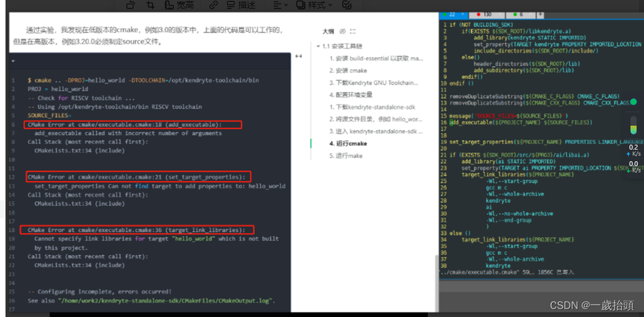Switch to terminal tab 22
Screen dimensions: 644x317
click(452, 15)
